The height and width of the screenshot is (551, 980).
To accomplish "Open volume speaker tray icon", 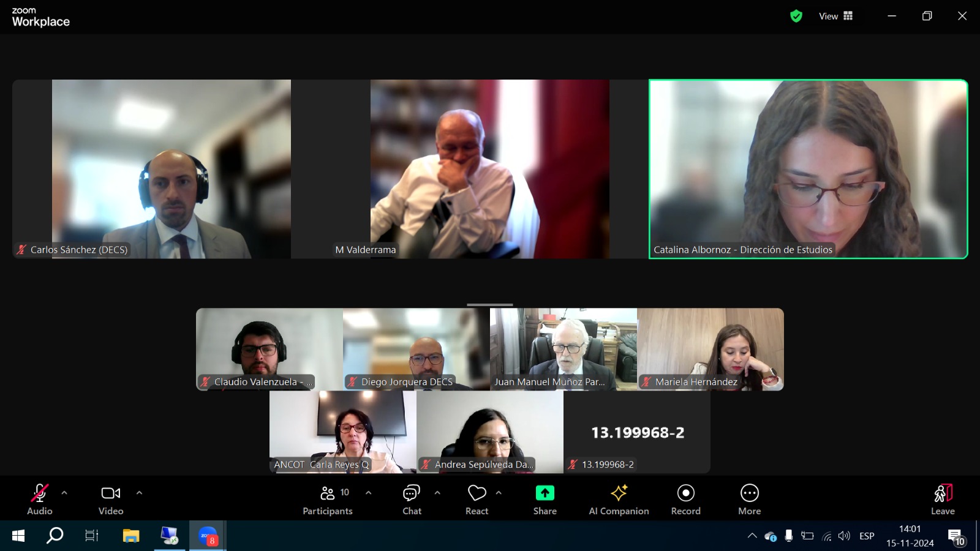I will (x=845, y=536).
